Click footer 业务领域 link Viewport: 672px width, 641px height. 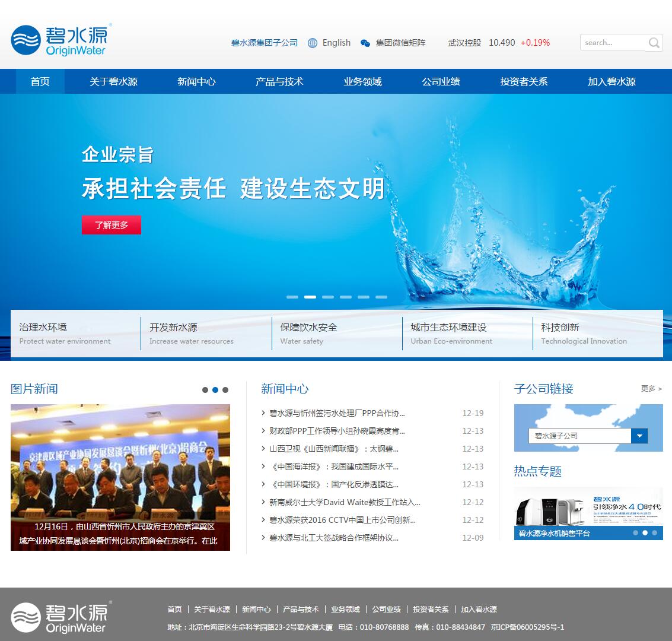coord(345,610)
